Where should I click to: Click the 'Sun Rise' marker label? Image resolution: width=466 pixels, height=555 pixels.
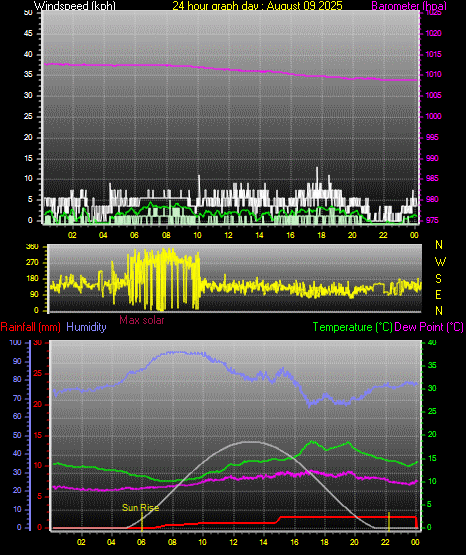click(x=140, y=508)
